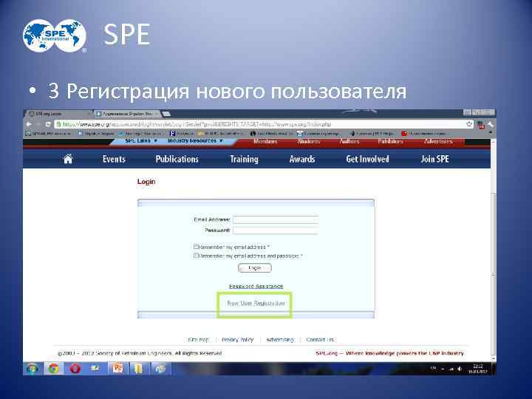
Task: Click the PowerPoint taskbar icon
Action: (x=117, y=369)
